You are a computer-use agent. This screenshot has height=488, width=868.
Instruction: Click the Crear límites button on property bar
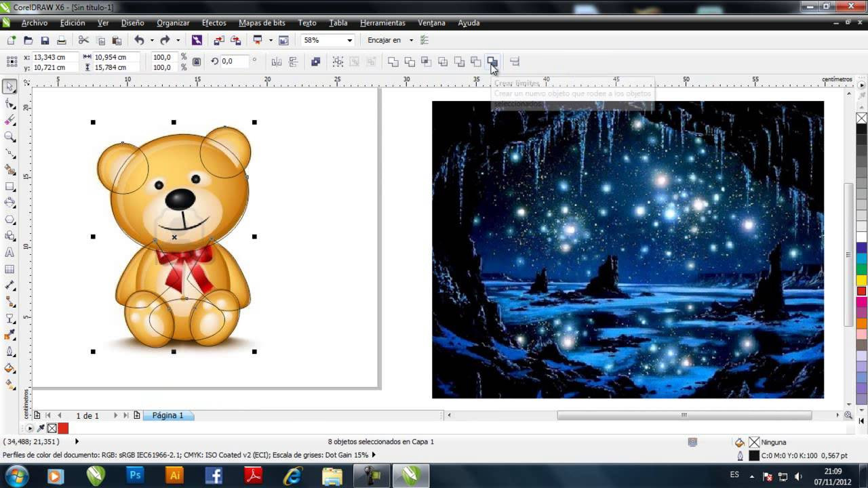click(x=494, y=62)
